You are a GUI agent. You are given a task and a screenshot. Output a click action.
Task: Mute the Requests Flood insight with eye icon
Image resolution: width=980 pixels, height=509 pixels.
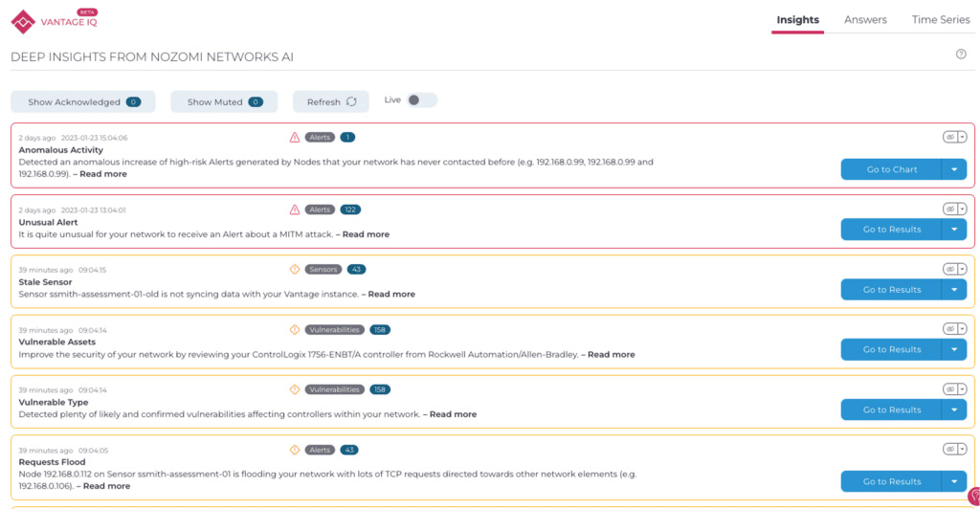tap(950, 449)
